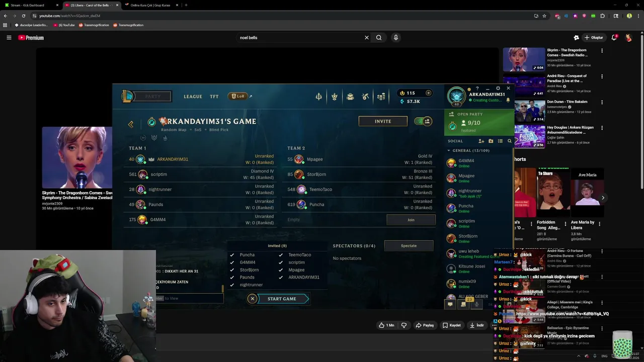Clear the YouTube search box with X
The image size is (644, 362).
(x=367, y=38)
